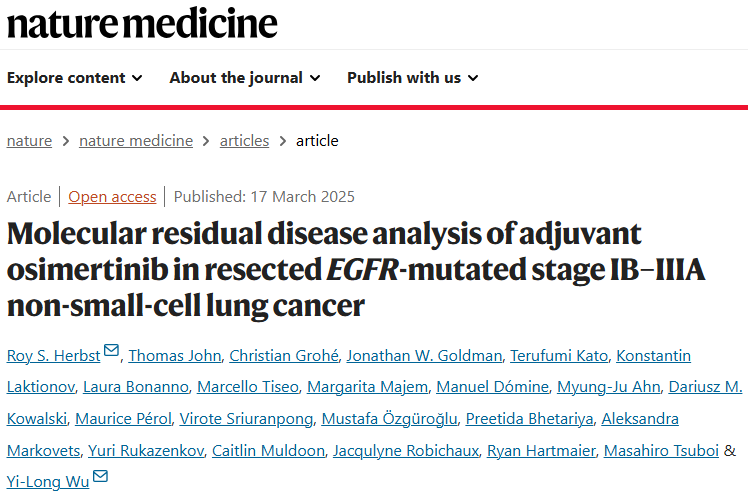Open nature medicine breadcrumb link
Screen dimensions: 748x497
pos(136,141)
